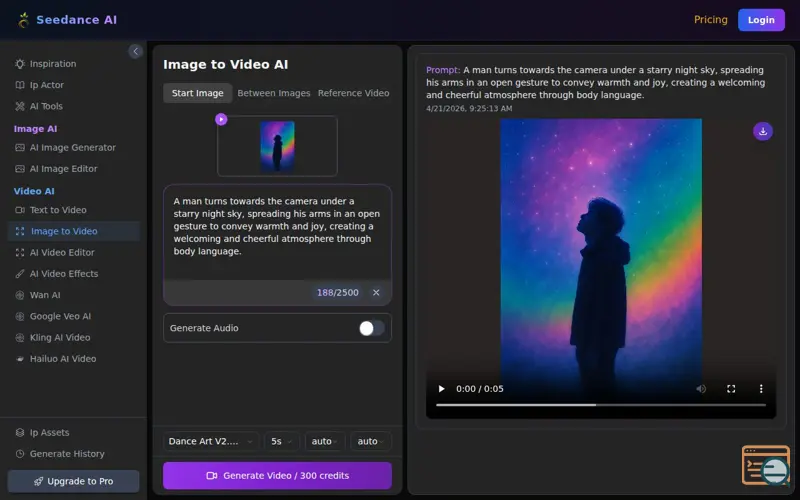Screen dimensions: 800x500
Task: Click the uploaded start image thumbnail
Action: point(277,146)
